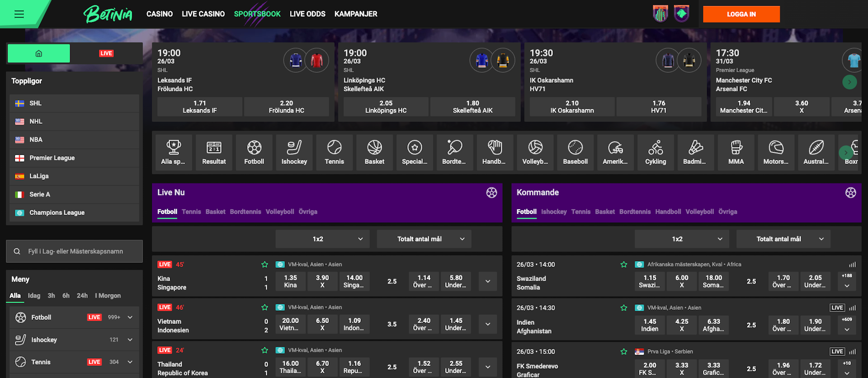Go to the Betinia logo homepage

tap(108, 14)
